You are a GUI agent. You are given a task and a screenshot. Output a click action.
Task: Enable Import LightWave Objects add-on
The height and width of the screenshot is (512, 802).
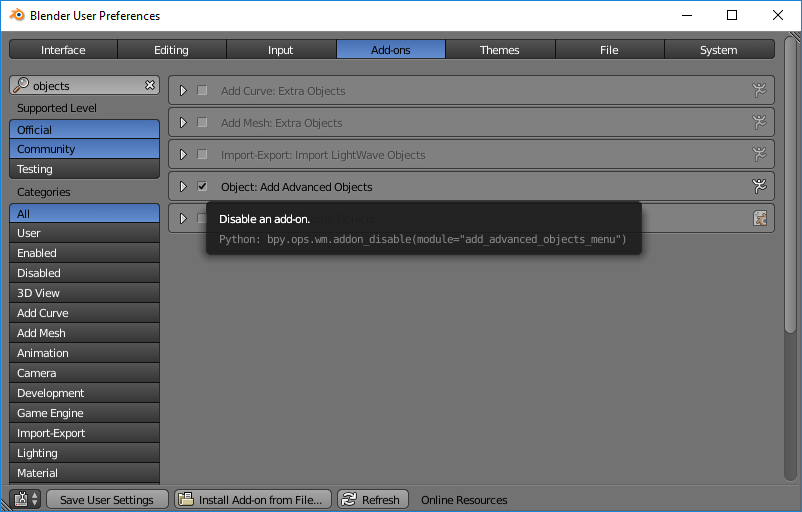(202, 154)
